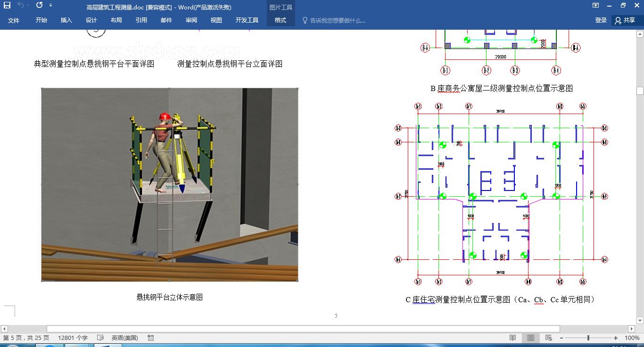Open the 设计 ribbon tab
This screenshot has height=347, width=644.
pos(91,20)
